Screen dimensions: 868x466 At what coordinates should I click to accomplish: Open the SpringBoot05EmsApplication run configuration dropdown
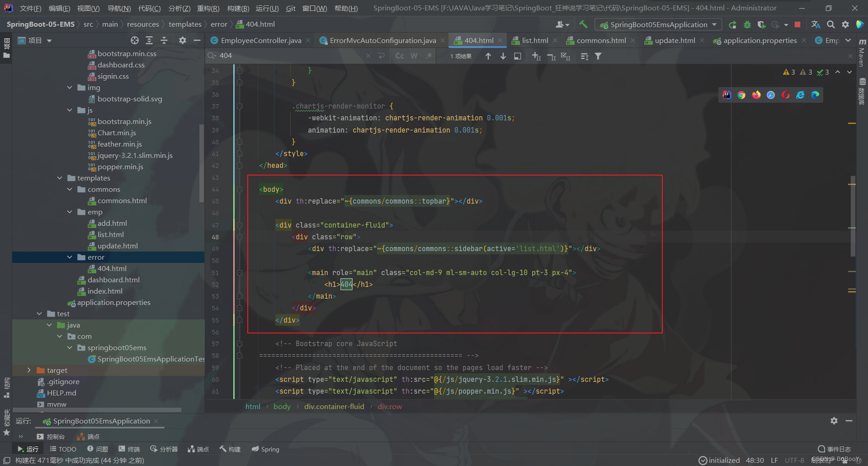pyautogui.click(x=658, y=24)
